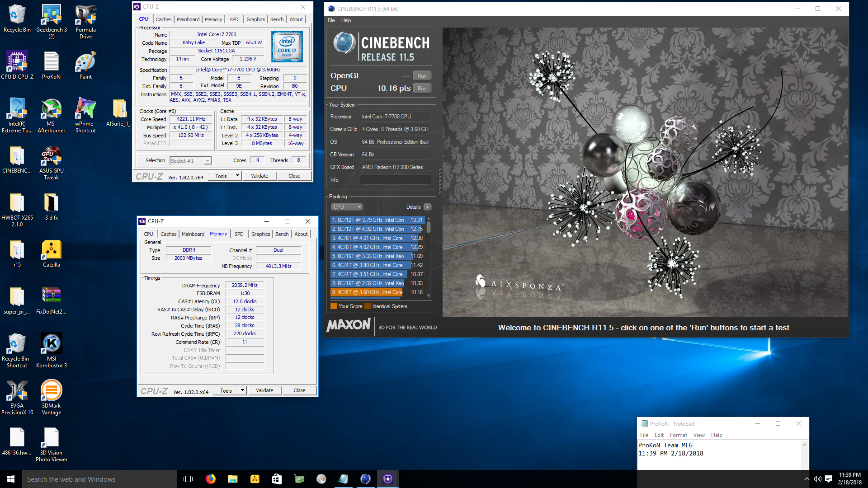
Task: Click the volume icon in system tray
Action: [817, 479]
